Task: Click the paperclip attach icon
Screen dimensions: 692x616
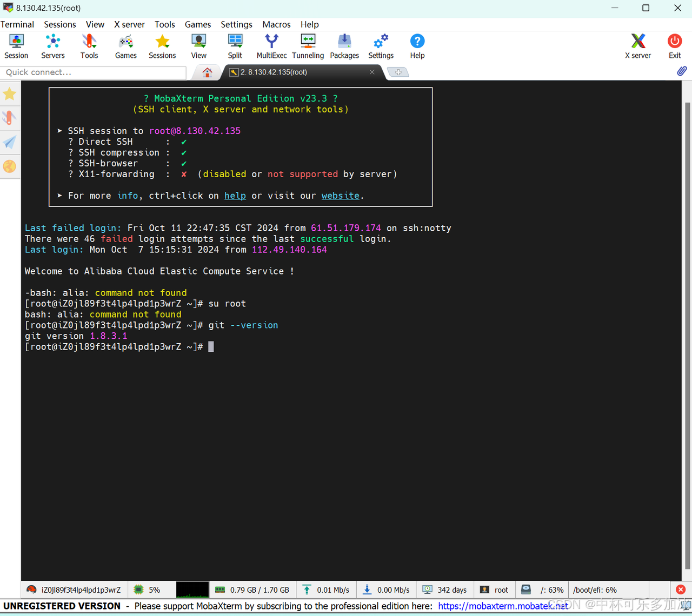Action: tap(682, 71)
